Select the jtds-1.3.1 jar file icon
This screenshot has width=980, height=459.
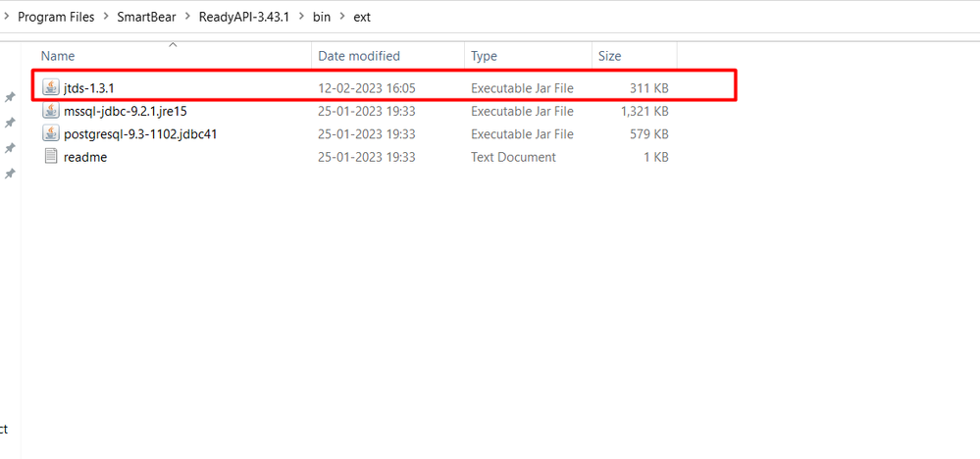point(51,88)
